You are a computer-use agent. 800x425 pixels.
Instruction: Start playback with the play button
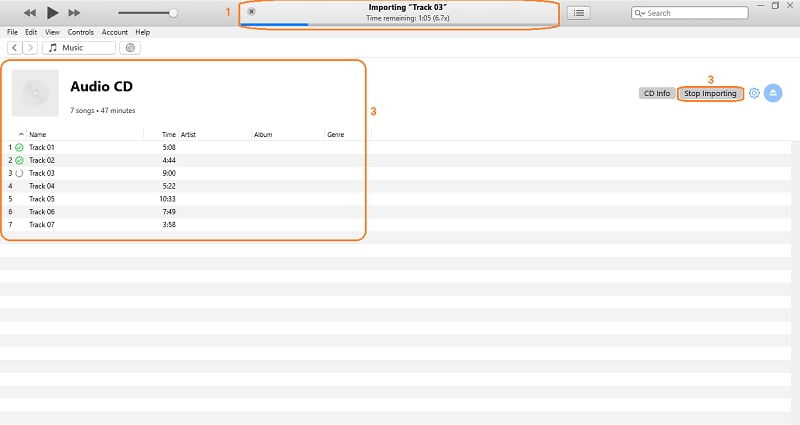click(52, 13)
